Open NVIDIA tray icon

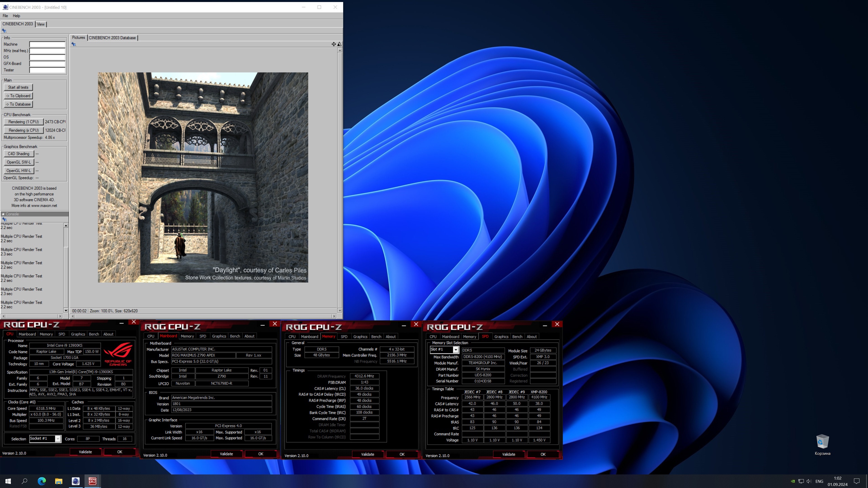(793, 481)
